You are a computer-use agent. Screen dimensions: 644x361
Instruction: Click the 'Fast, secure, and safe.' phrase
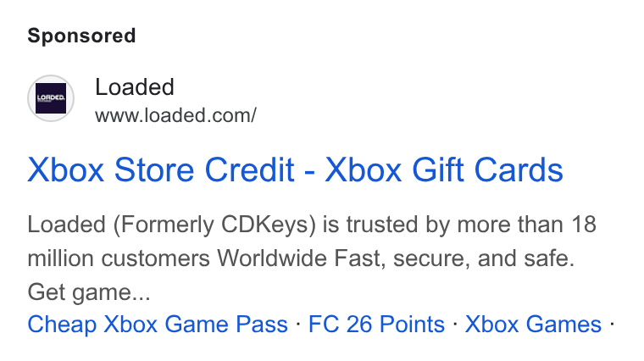[x=454, y=258]
